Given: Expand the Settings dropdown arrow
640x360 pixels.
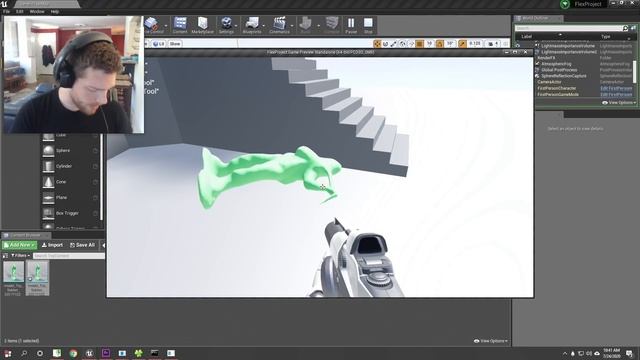Looking at the screenshot, I should (x=236, y=26).
